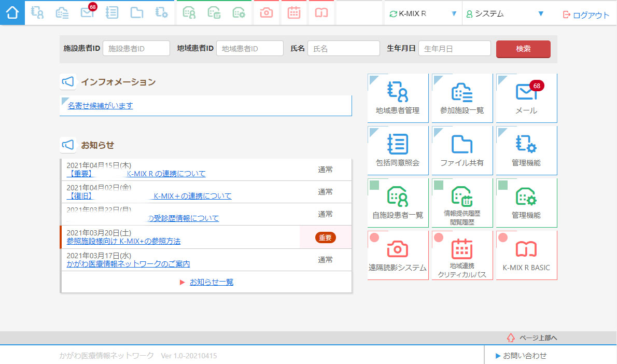Click the ログアウト link
Image resolution: width=617 pixels, height=364 pixels.
(586, 15)
